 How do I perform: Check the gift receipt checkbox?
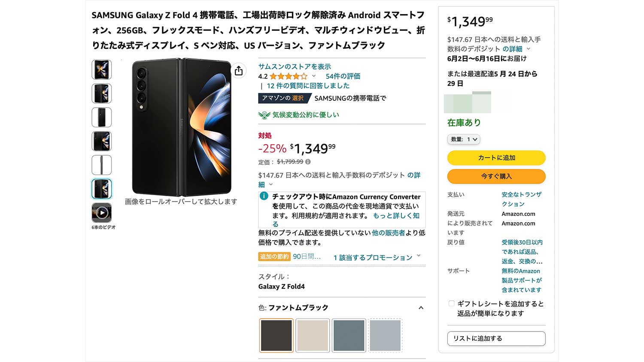tap(451, 304)
